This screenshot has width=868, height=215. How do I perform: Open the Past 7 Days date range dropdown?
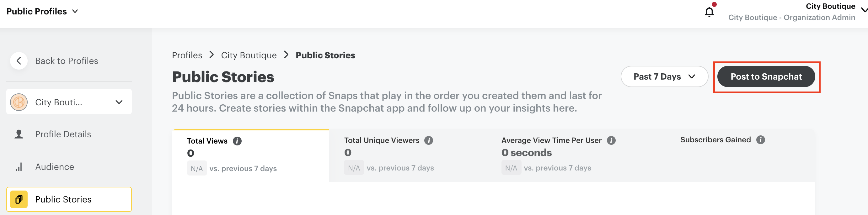664,76
